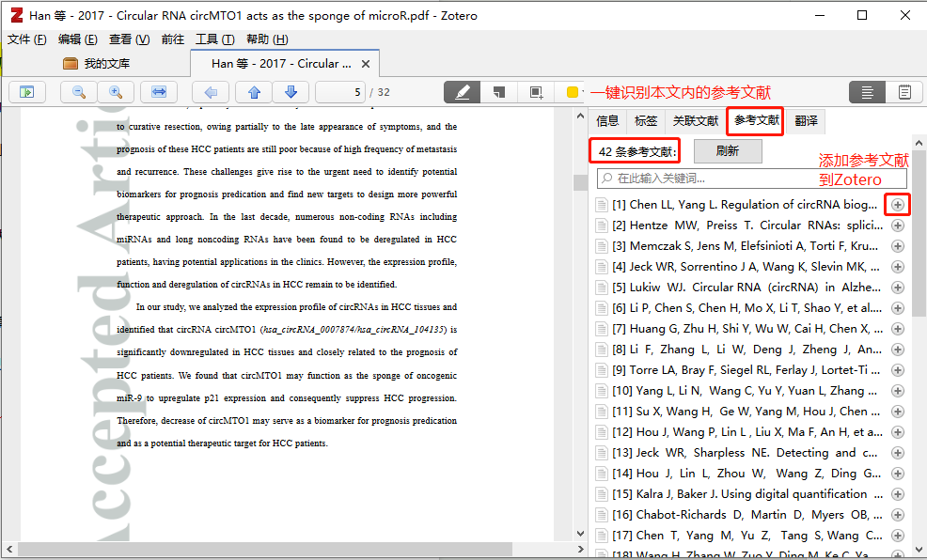Click document icon of reference [1]

click(602, 205)
